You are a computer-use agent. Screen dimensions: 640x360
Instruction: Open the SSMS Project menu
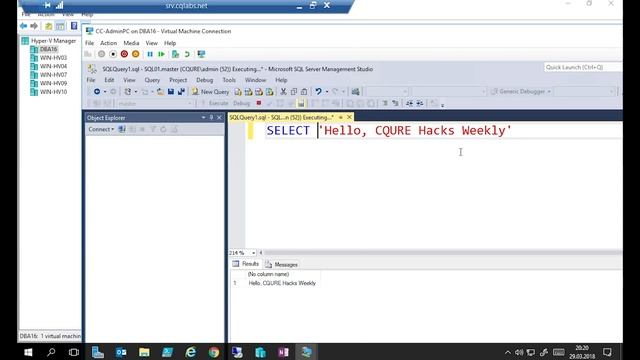pyautogui.click(x=178, y=80)
